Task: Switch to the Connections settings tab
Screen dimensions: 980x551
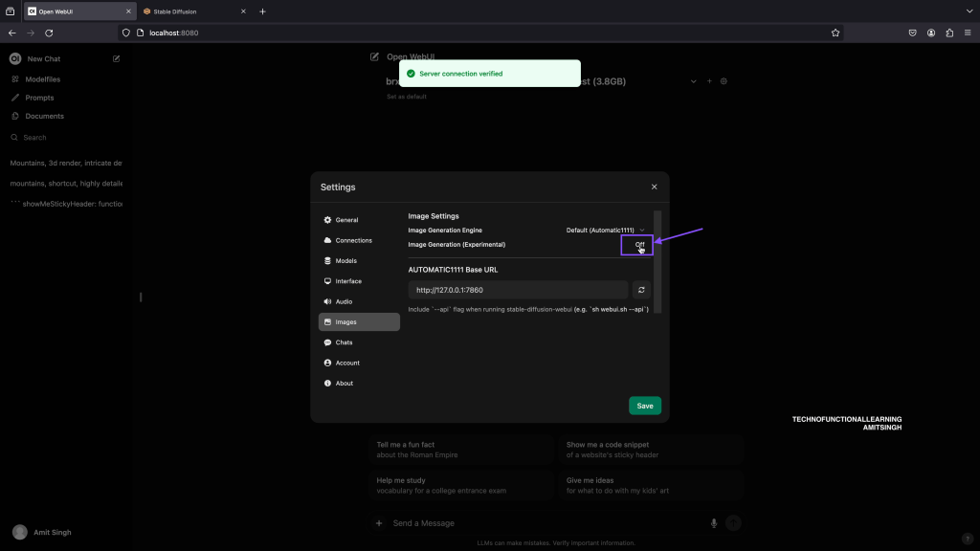Action: (x=353, y=240)
